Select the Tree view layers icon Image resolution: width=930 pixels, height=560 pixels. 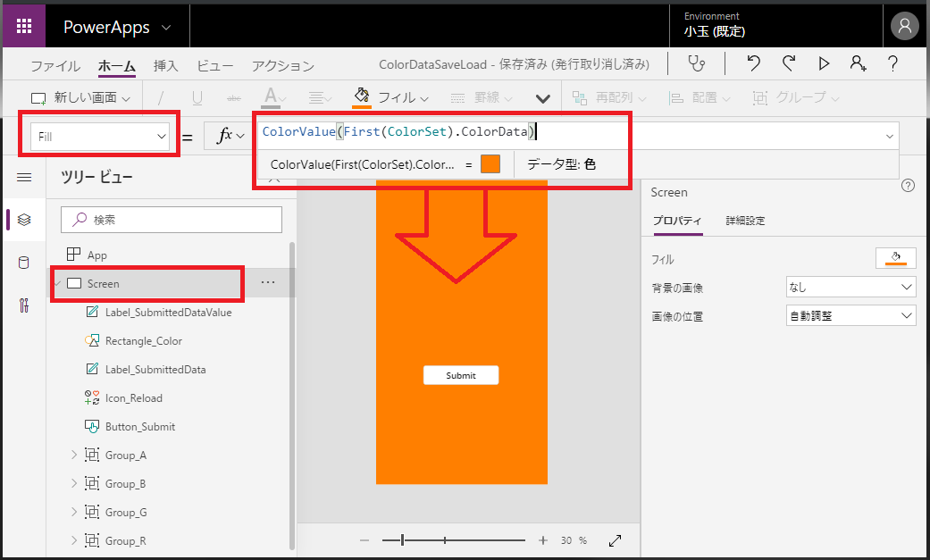pos(24,220)
